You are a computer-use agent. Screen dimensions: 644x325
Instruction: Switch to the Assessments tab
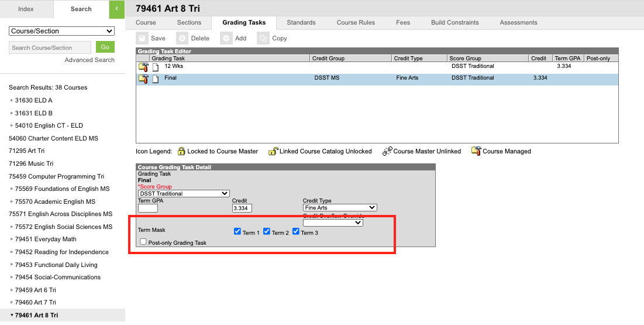(518, 23)
